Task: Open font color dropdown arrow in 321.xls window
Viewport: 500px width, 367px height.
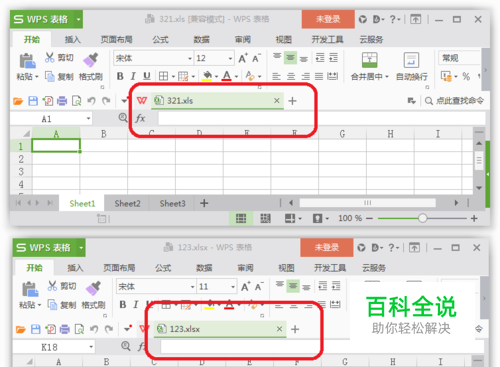Action: pos(236,77)
